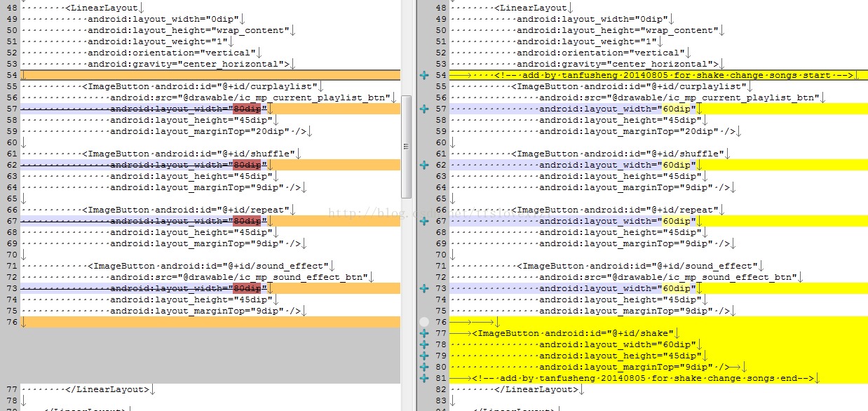
Task: Click the plus marker beside right line 81
Action: tap(423, 378)
